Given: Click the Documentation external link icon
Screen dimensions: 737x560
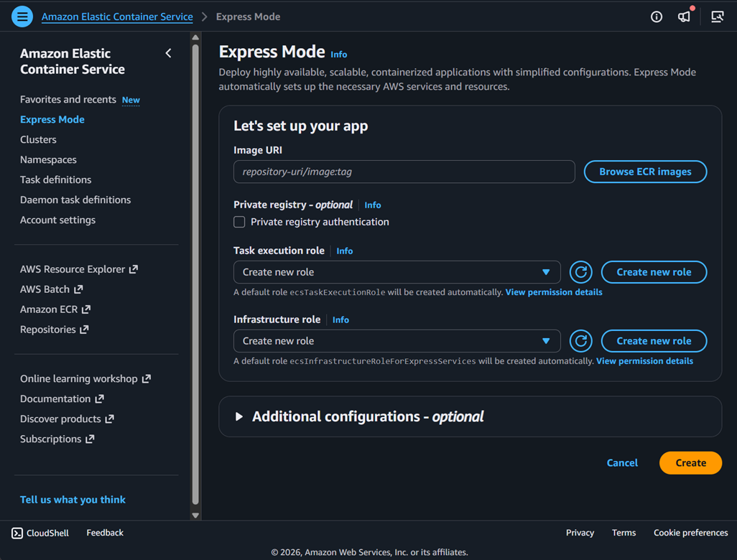Looking at the screenshot, I should click(99, 399).
